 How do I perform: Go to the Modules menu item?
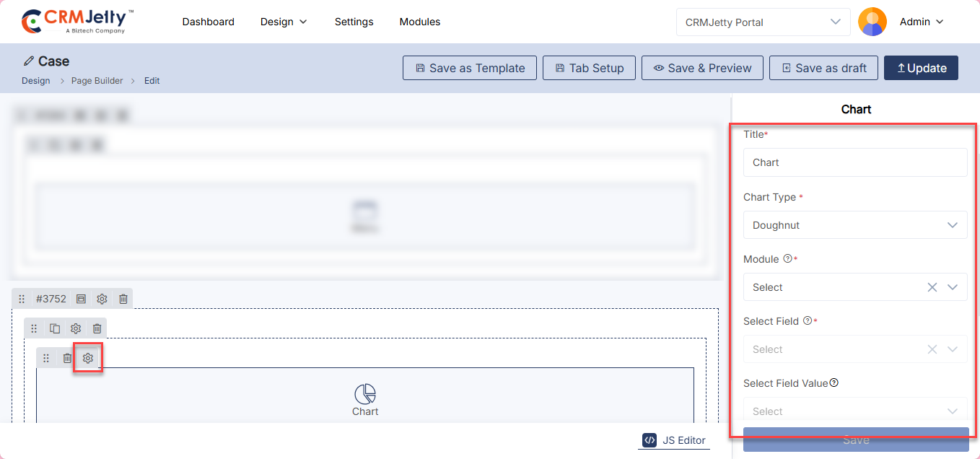point(419,22)
